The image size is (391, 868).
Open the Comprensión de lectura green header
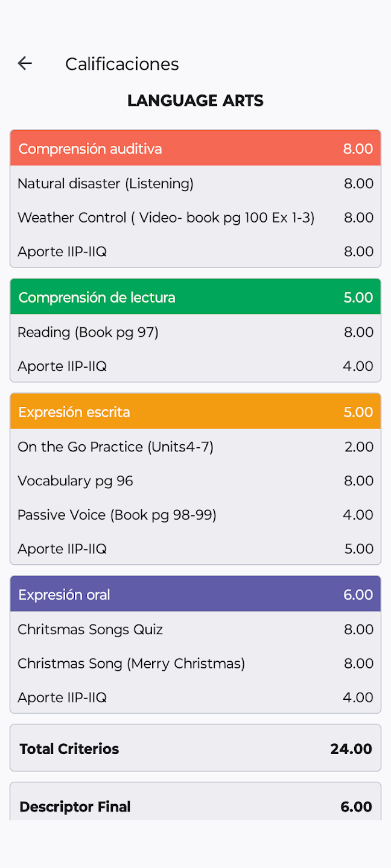(x=195, y=297)
